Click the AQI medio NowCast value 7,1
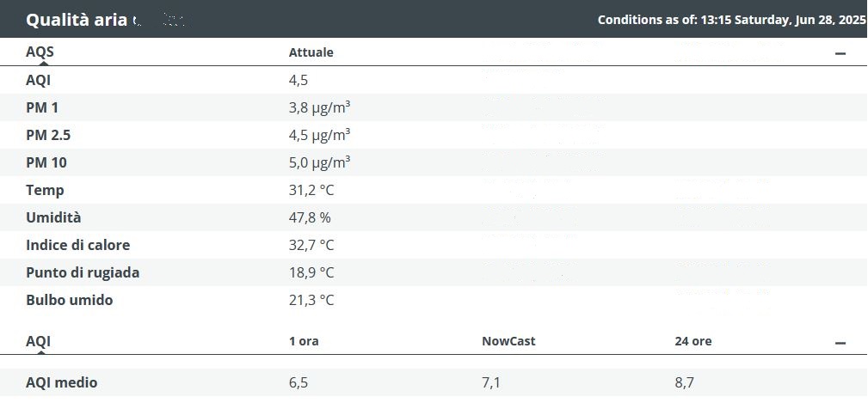 click(x=491, y=382)
